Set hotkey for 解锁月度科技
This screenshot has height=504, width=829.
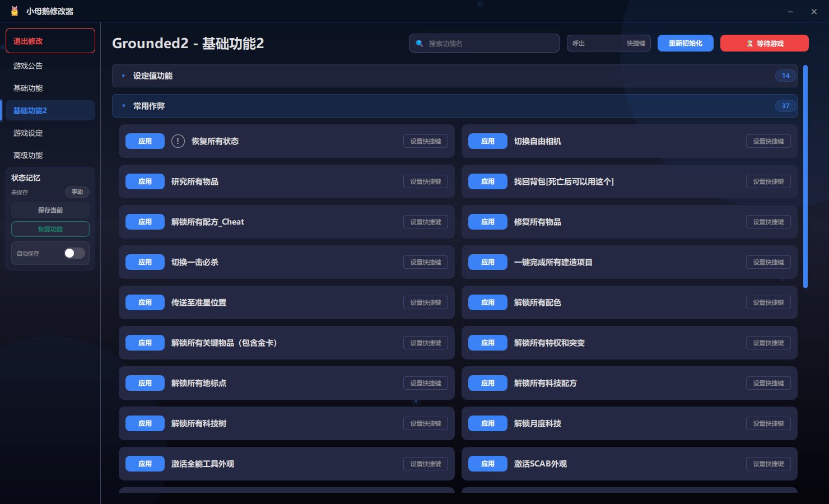coord(769,423)
